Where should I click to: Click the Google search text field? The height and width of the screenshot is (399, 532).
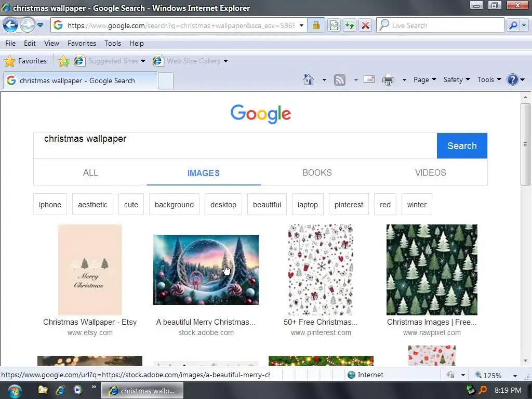click(x=235, y=145)
